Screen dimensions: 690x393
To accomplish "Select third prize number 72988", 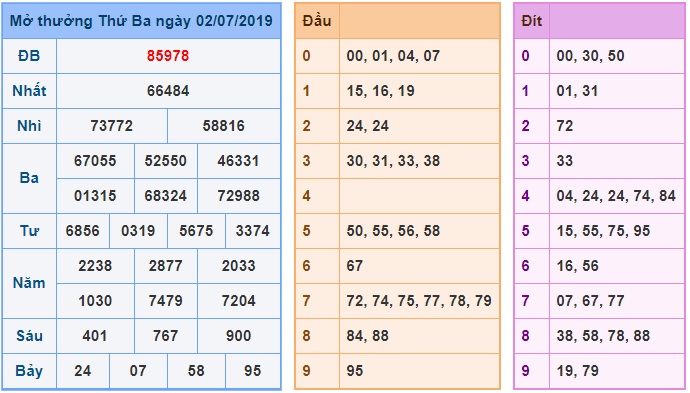I will pos(238,196).
